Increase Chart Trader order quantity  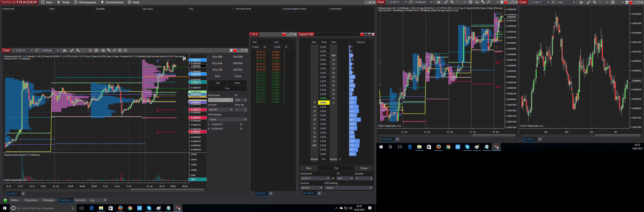(x=246, y=109)
